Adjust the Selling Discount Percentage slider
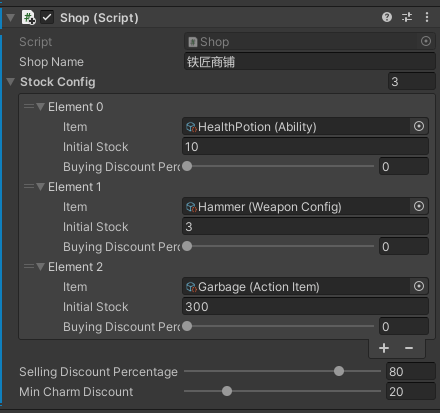Image resolution: width=440 pixels, height=413 pixels. 283,371
